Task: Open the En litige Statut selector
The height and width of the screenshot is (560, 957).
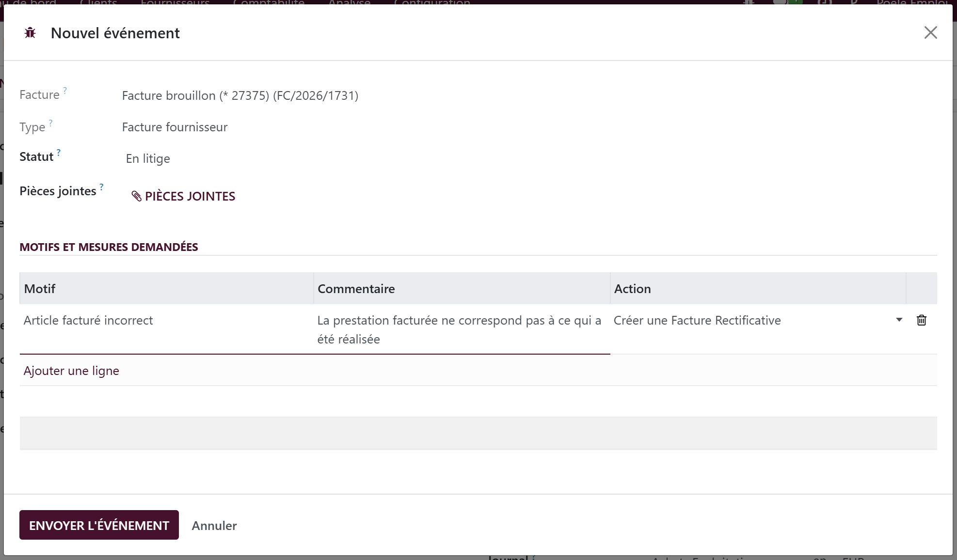Action: (x=148, y=159)
